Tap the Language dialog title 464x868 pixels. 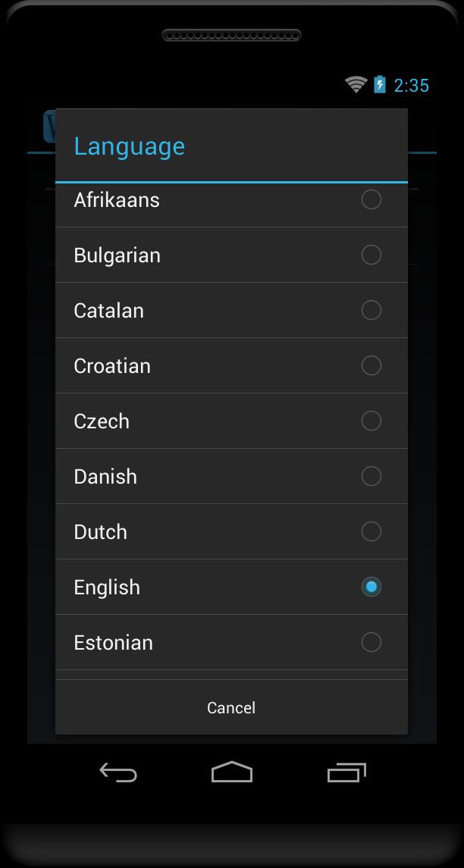pos(129,146)
